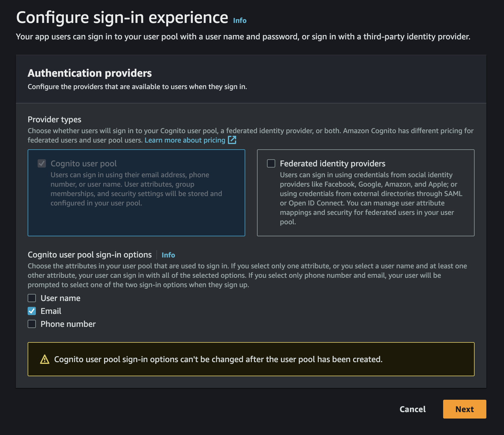Click the checked Email checkbox icon
504x435 pixels.
tap(31, 311)
